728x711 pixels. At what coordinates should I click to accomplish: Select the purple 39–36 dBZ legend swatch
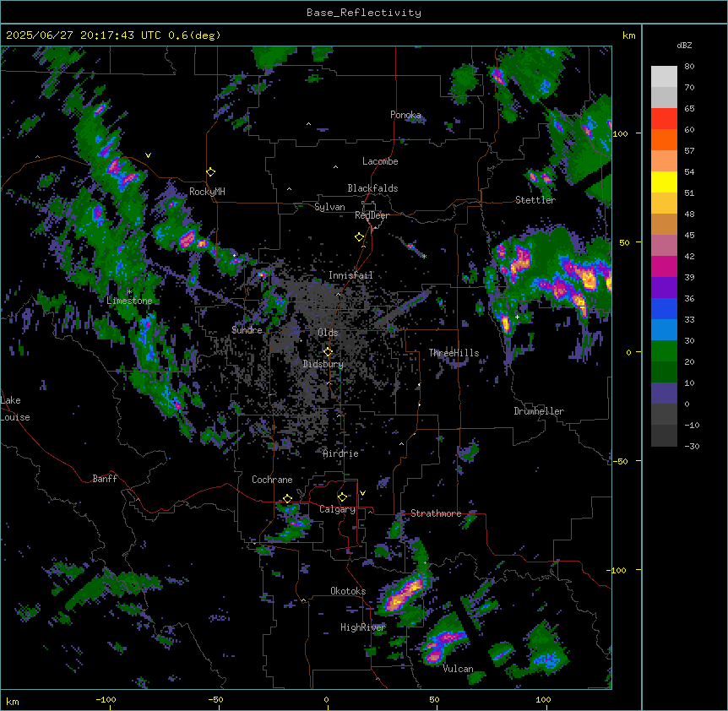[x=664, y=287]
